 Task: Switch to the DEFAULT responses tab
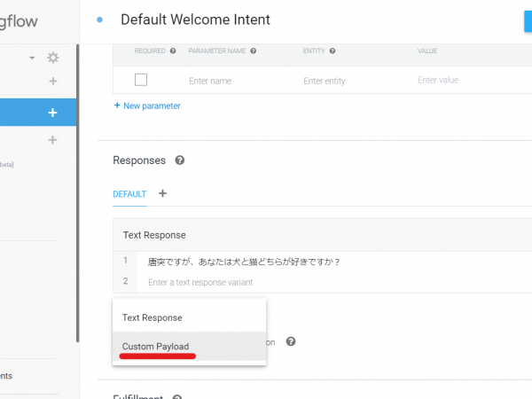point(129,193)
